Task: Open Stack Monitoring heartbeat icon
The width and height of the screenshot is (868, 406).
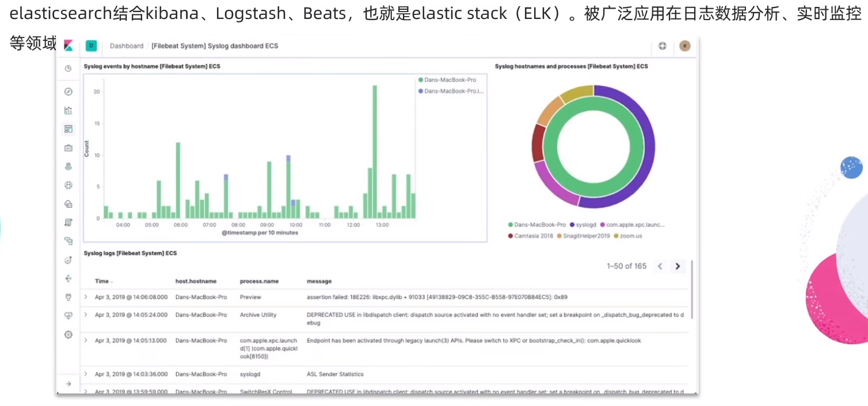Action: point(68,316)
